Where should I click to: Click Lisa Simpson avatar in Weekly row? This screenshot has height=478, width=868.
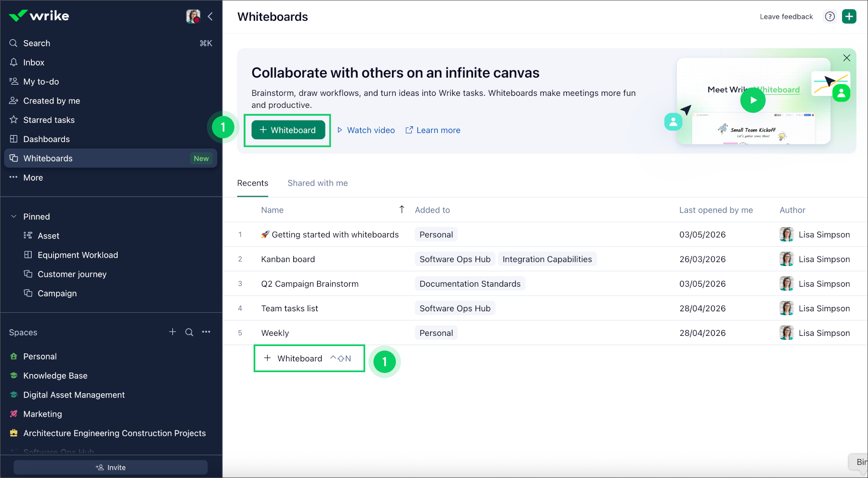tap(787, 333)
